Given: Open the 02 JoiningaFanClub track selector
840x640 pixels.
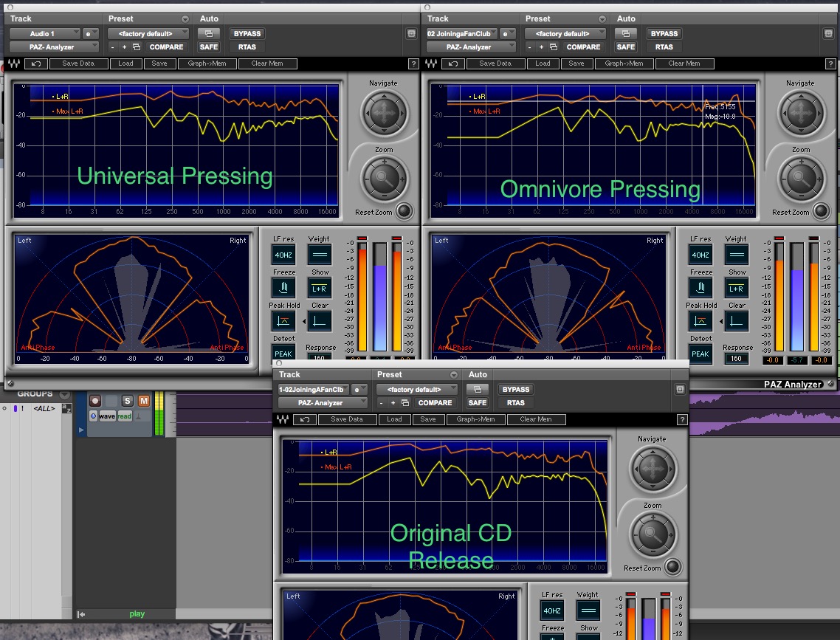Looking at the screenshot, I should coord(462,33).
